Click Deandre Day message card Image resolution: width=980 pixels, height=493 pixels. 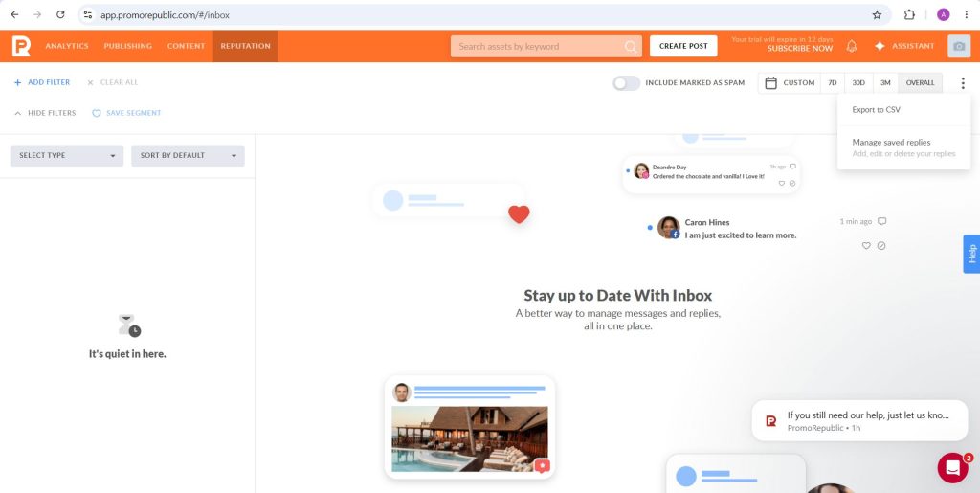[711, 175]
